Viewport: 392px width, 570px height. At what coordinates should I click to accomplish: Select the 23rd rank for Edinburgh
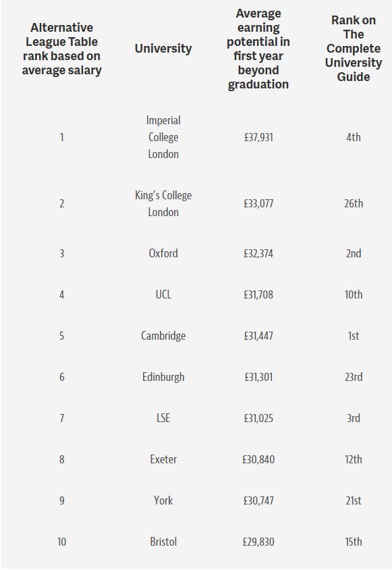(354, 377)
